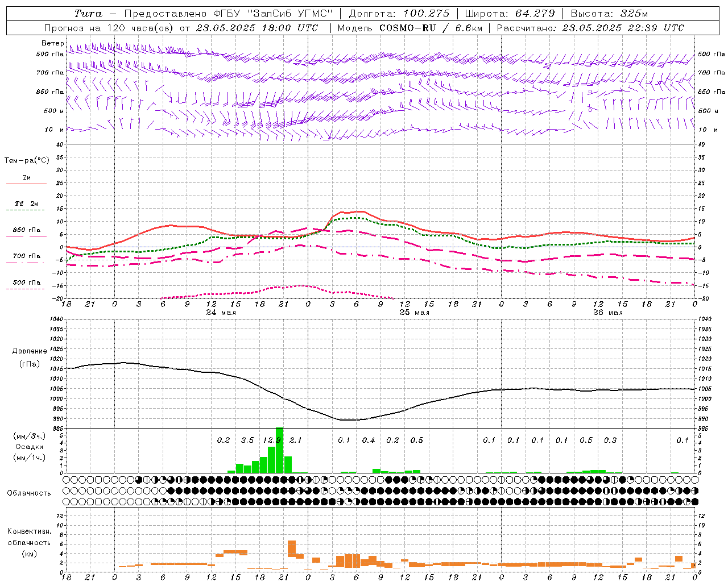Select the text Предоставлено ФГБУ "ЗапСиб УГМС"
Viewport: 728px width, 582px height.
(228, 14)
